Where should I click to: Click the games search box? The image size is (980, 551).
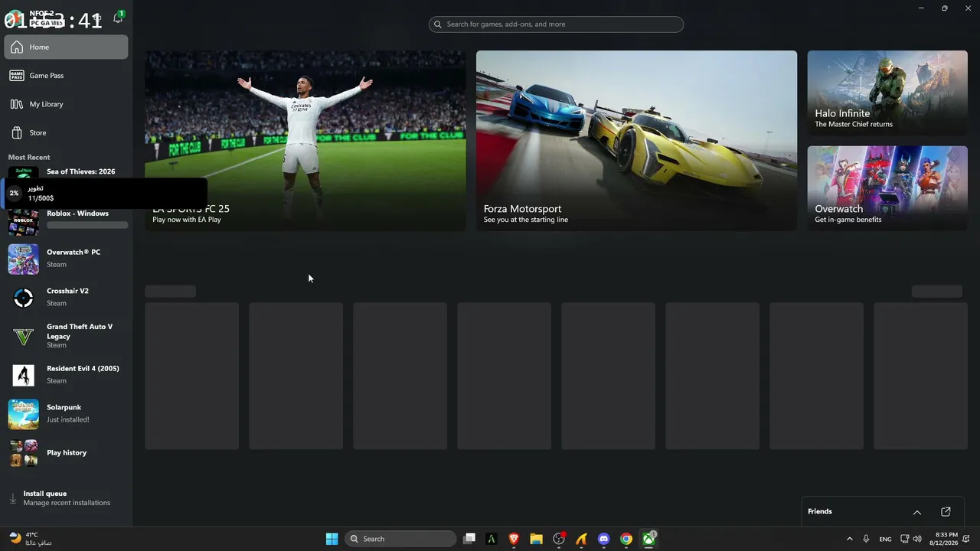tap(556, 24)
